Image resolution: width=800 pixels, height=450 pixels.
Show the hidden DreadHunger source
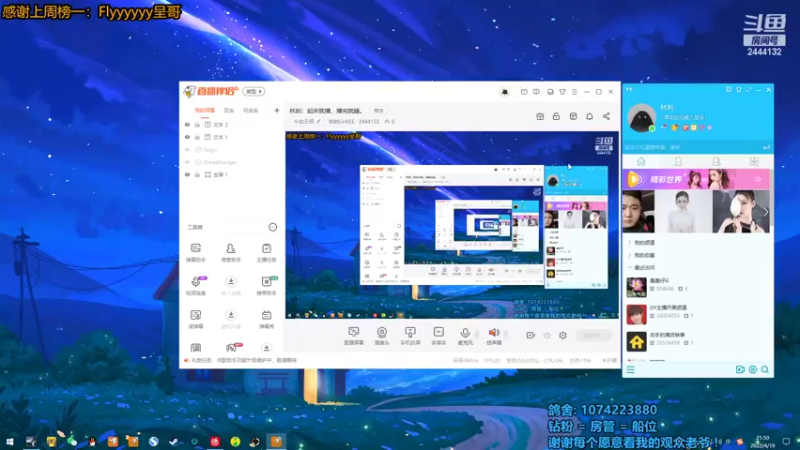(187, 162)
